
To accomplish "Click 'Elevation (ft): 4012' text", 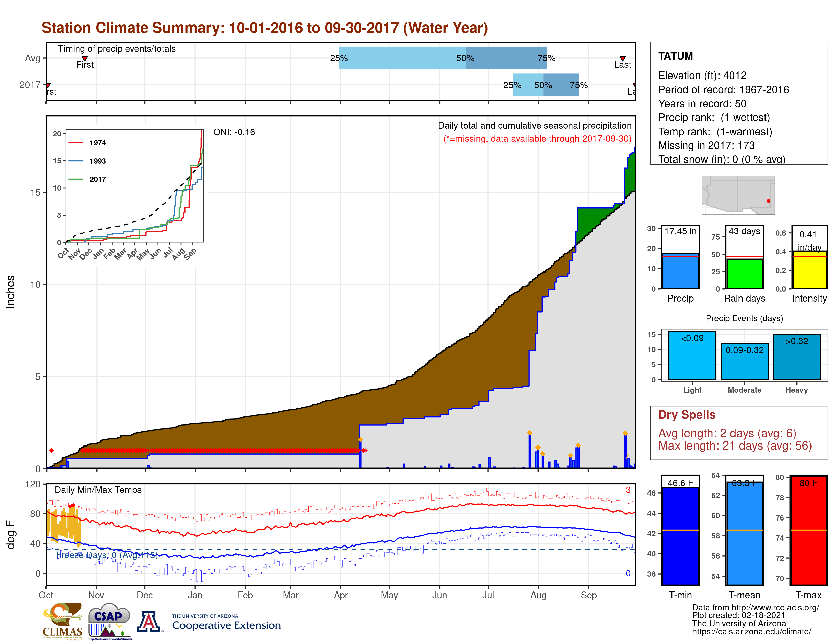I will pos(702,76).
